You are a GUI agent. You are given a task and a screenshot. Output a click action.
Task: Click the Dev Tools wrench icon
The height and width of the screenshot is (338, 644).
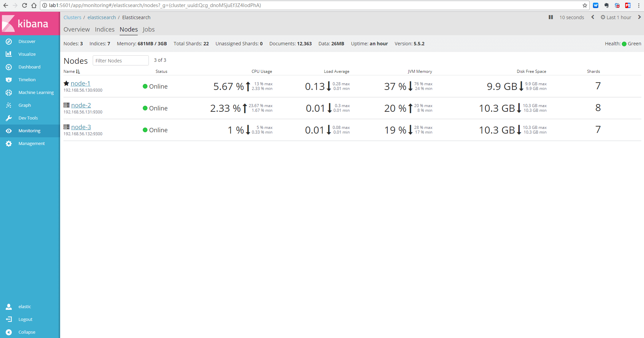(9, 118)
